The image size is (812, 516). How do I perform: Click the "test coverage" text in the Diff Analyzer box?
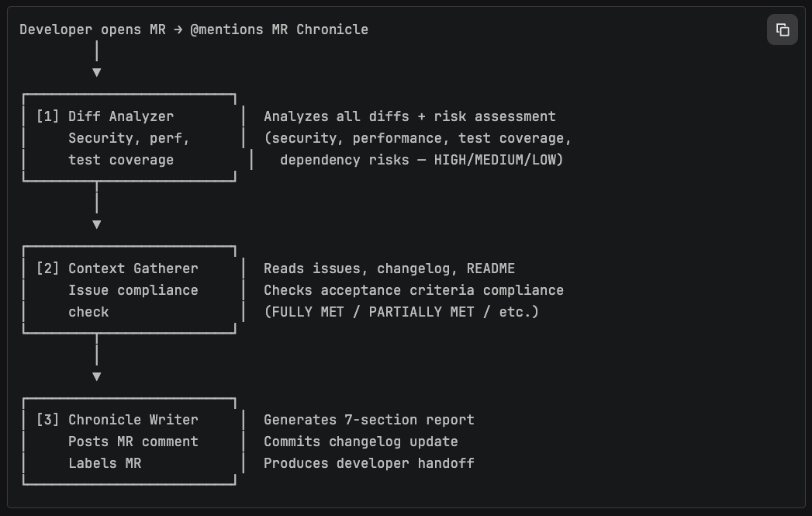pos(121,160)
